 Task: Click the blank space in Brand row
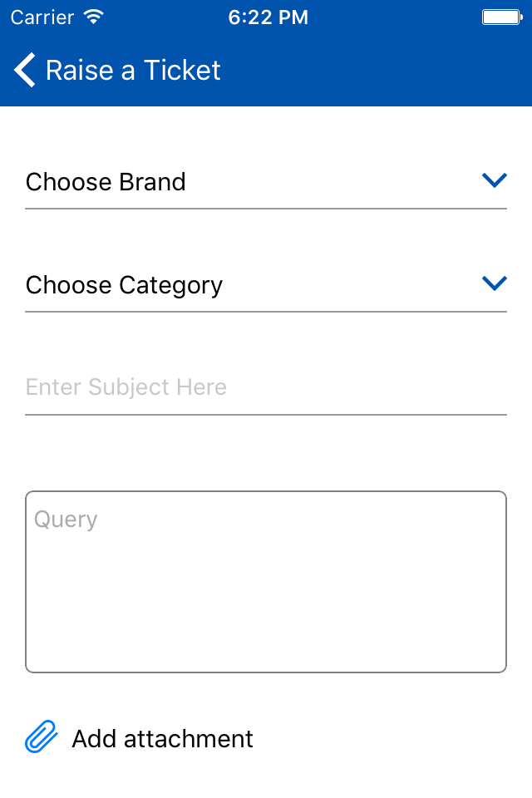[333, 182]
